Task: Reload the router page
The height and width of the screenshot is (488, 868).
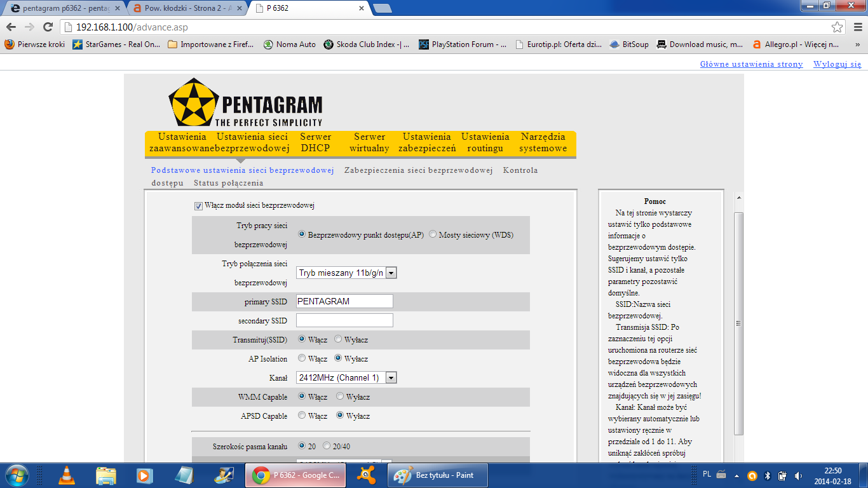Action: click(x=48, y=27)
